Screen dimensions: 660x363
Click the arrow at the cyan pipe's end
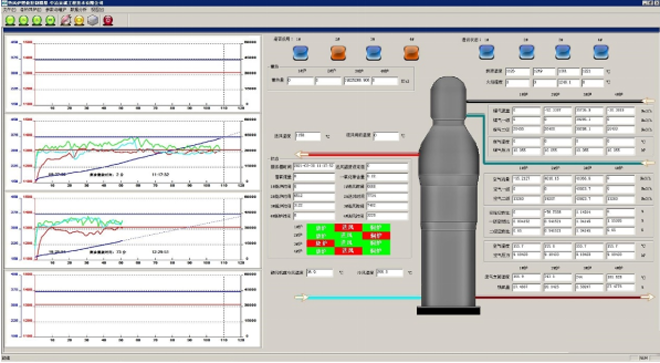coord(301,298)
